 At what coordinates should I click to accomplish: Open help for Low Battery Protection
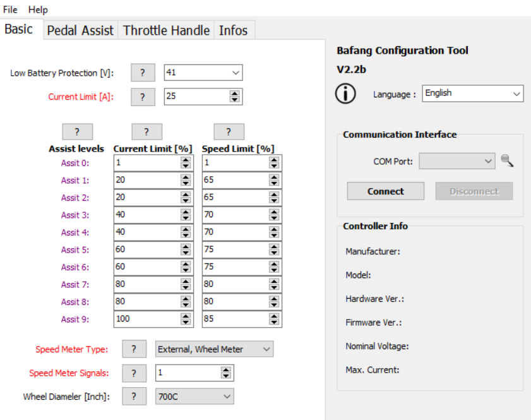(143, 73)
